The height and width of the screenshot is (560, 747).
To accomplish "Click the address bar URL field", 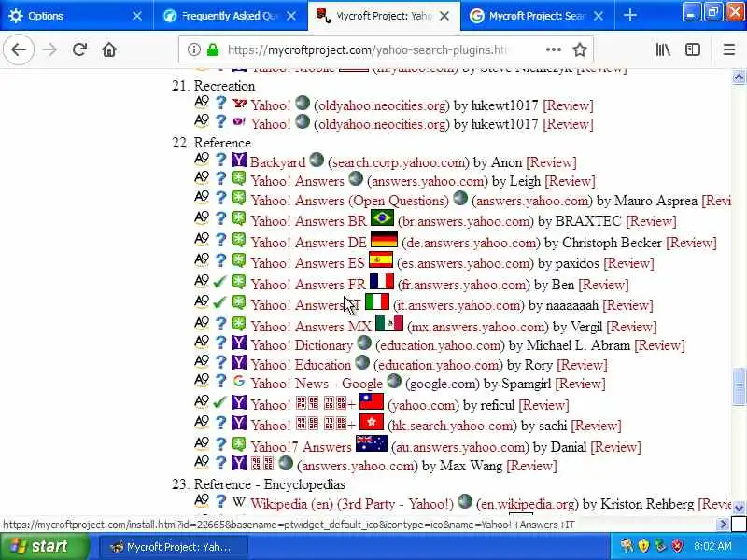I will coord(367,49).
